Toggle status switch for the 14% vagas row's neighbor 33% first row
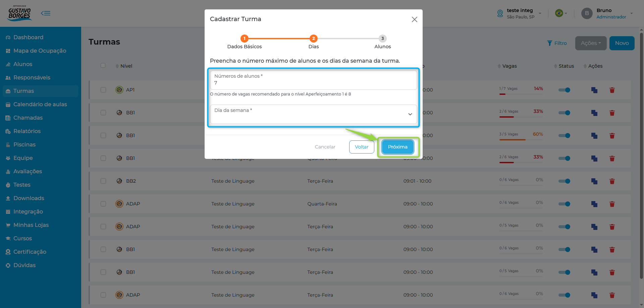The width and height of the screenshot is (644, 308). point(564,113)
